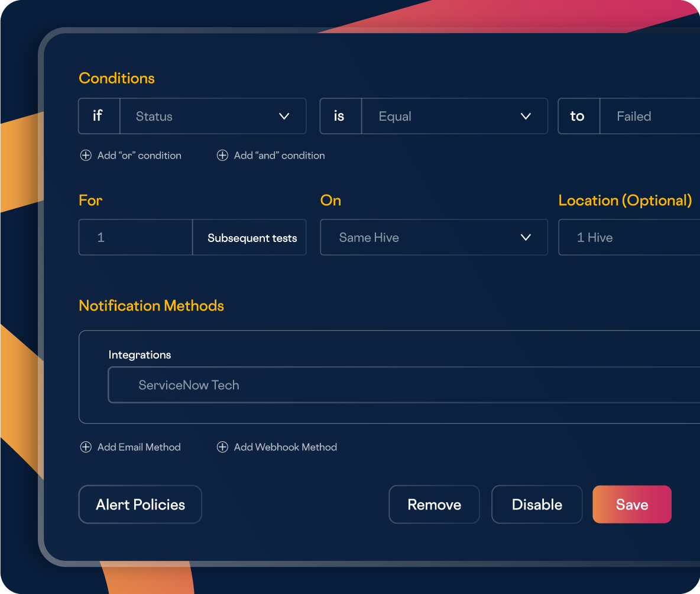Click the plus icon next to Add Email Method
700x594 pixels.
(86, 447)
